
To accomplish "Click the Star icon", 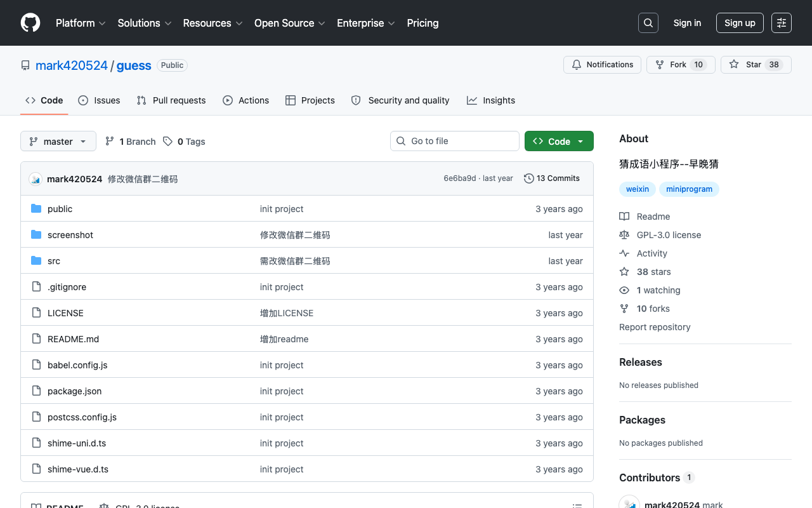I will click(x=734, y=65).
